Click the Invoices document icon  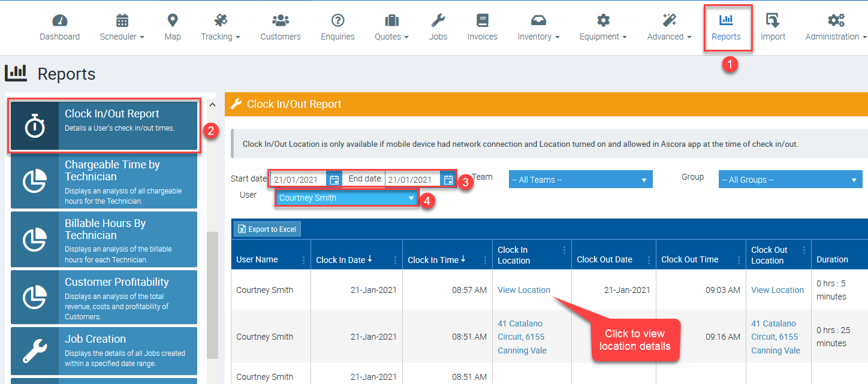click(x=483, y=21)
